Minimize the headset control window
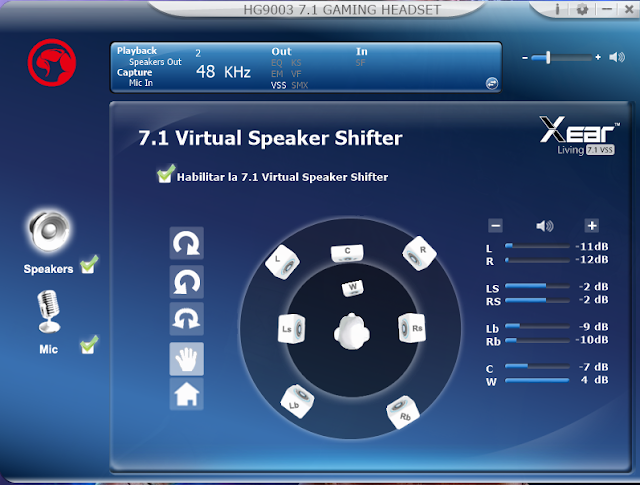 pos(607,9)
